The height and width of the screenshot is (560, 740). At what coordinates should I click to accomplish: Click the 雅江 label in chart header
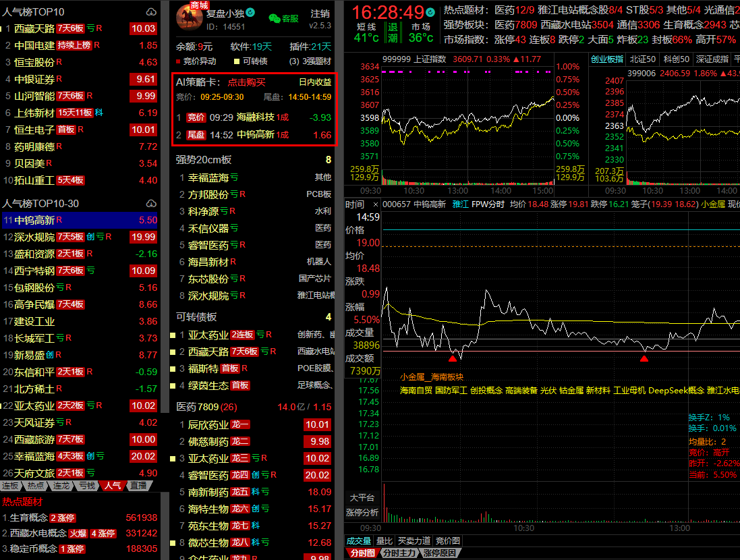(460, 204)
